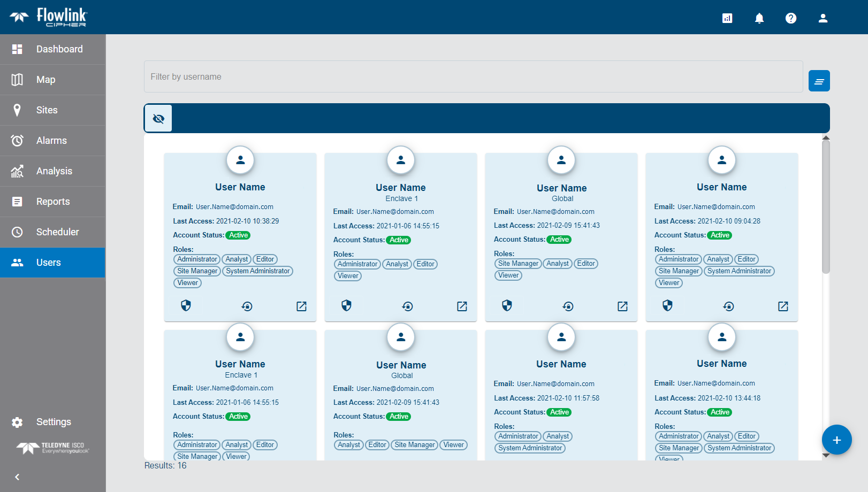Click the Results: 16 text

[165, 466]
